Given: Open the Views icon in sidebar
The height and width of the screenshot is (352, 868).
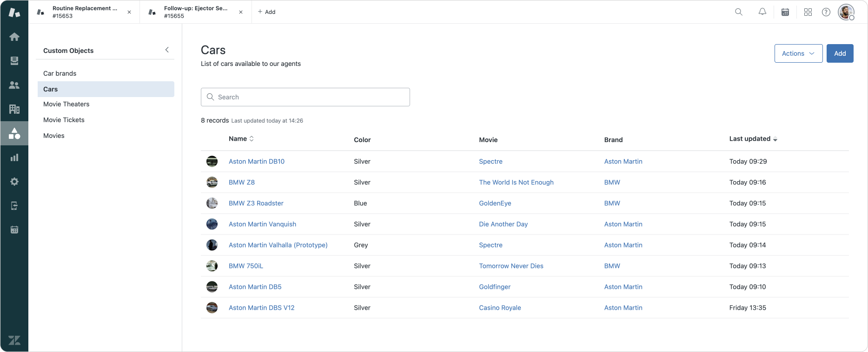Looking at the screenshot, I should click(14, 61).
